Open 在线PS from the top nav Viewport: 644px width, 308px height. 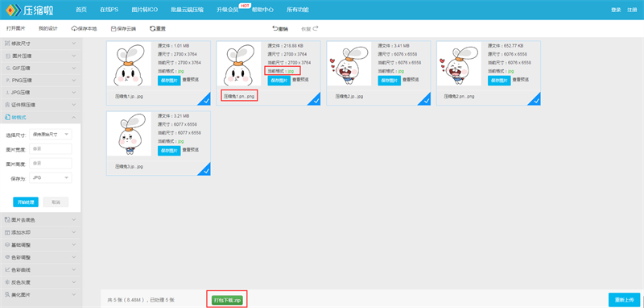[109, 10]
